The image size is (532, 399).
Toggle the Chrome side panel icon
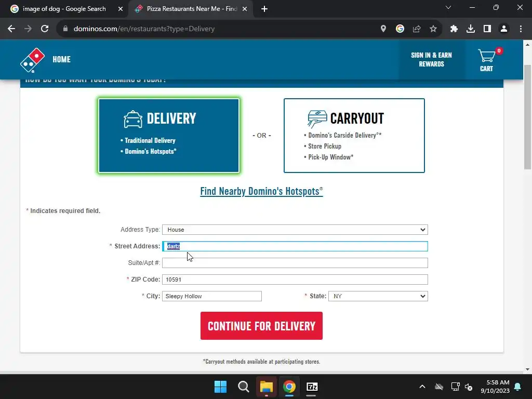(487, 29)
